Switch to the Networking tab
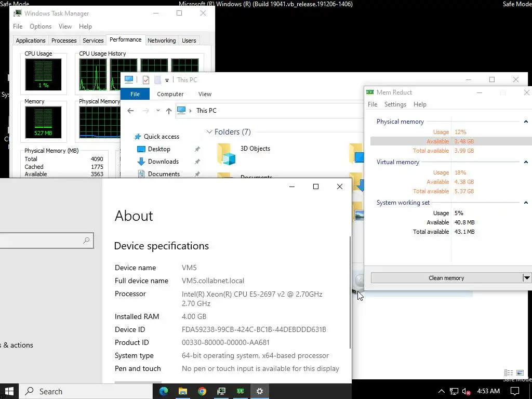Viewport: 532px width, 399px height. tap(162, 41)
